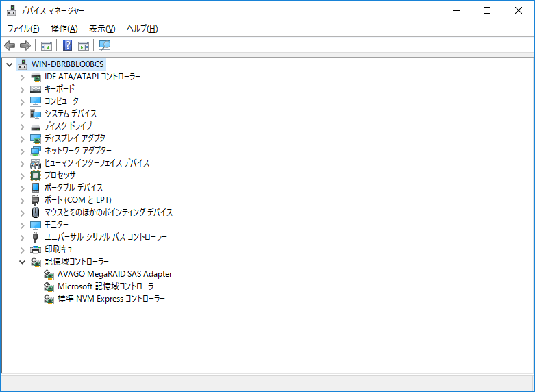Scan for hardware changes toolbar icon
The width and height of the screenshot is (535, 392).
point(105,45)
